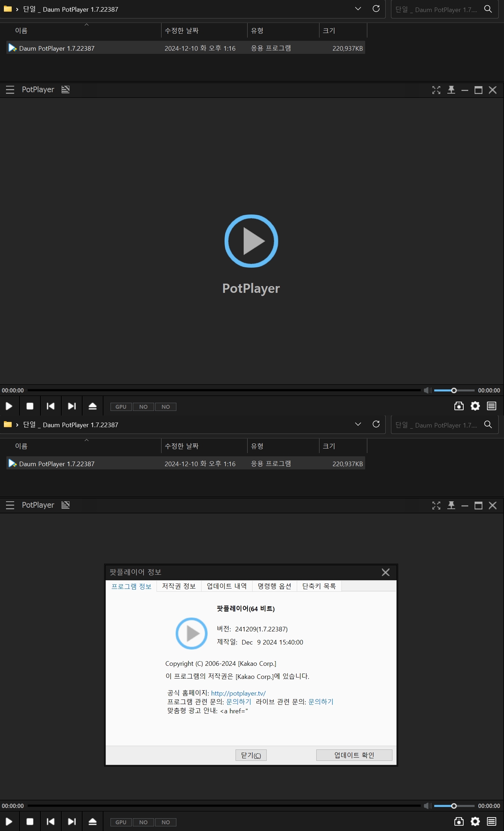Select Daum PotPlayer 1.7.22387 file in Explorer above dialog-showing player
The height and width of the screenshot is (831, 504).
point(186,463)
